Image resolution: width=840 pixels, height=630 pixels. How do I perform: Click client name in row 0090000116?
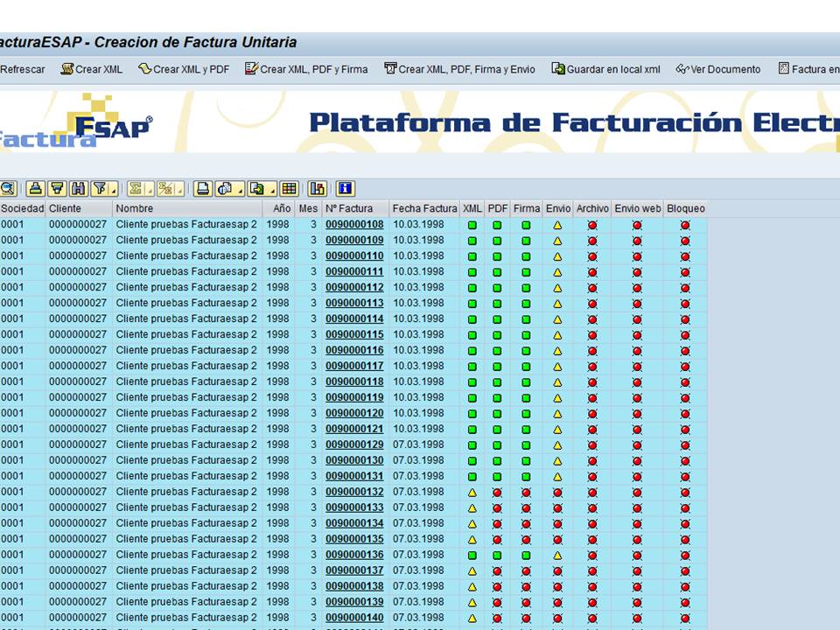[x=186, y=350]
